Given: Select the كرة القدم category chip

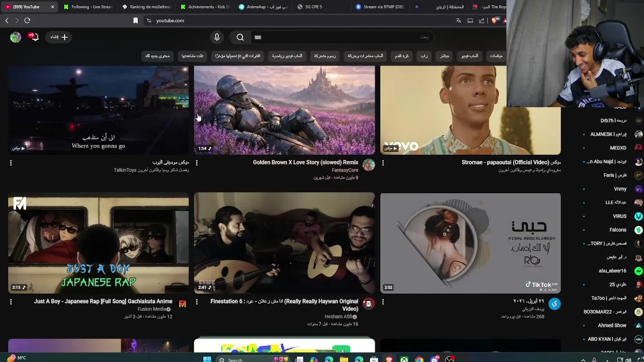Looking at the screenshot, I should coord(401,56).
